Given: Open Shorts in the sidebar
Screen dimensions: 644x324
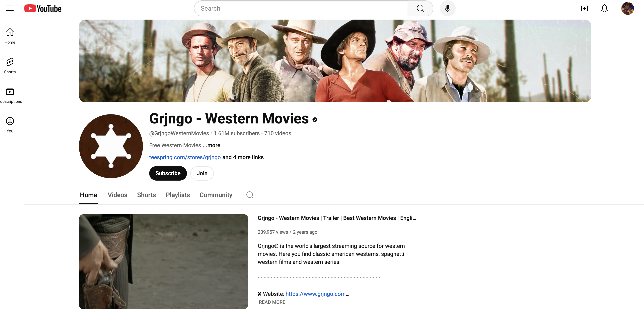Looking at the screenshot, I should 10,66.
